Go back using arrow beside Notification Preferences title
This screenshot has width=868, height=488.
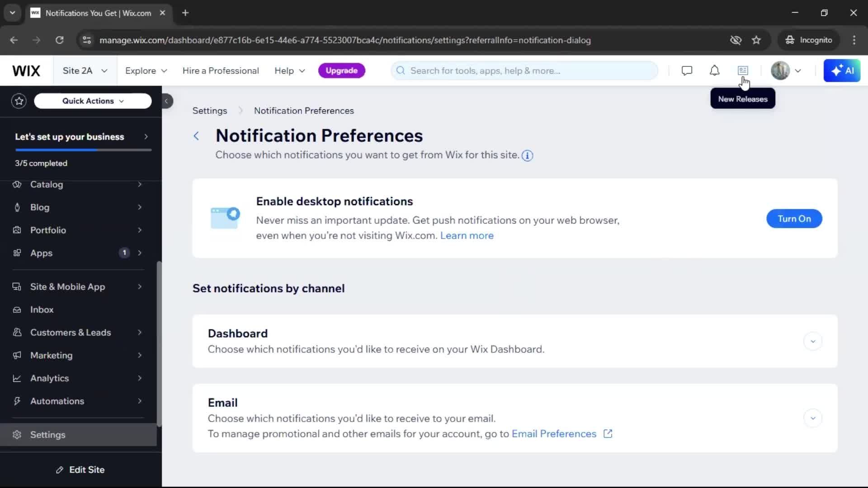[x=196, y=136]
